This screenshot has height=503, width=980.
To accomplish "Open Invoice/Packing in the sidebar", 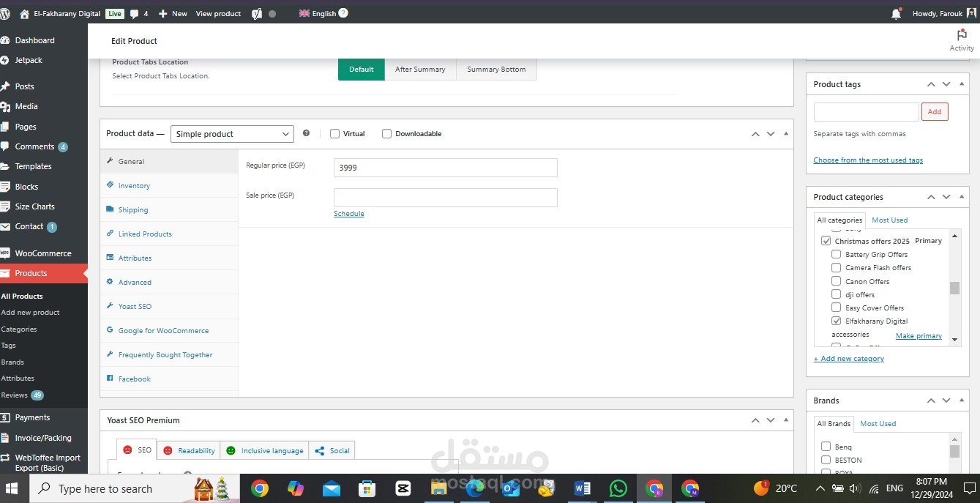I will [x=44, y=438].
